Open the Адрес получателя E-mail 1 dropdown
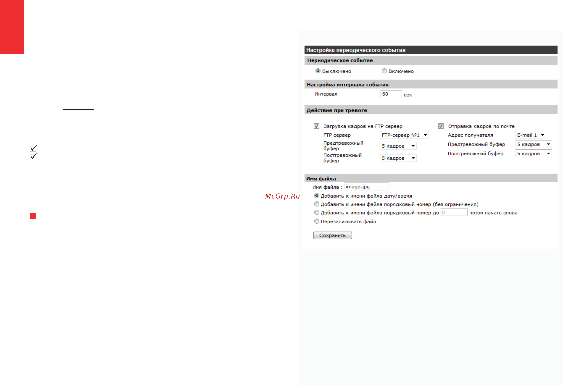Image resolution: width=563 pixels, height=392 pixels. 530,135
